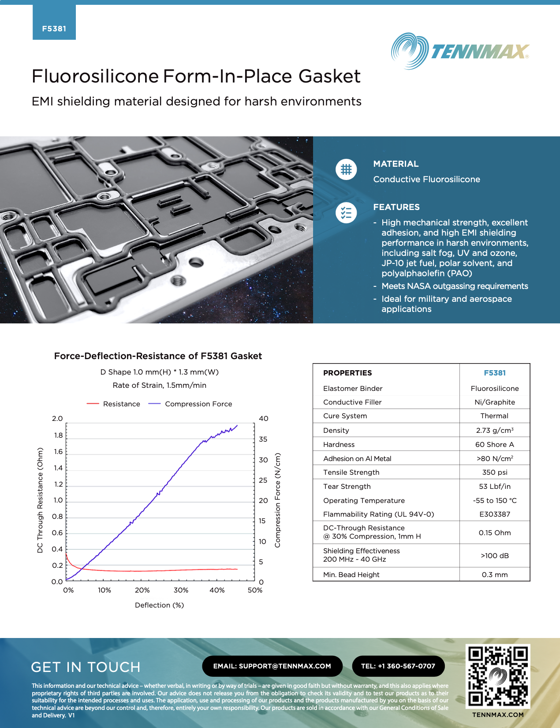
Task: Click the 'Deflection (%)' axis label
Action: click(160, 605)
